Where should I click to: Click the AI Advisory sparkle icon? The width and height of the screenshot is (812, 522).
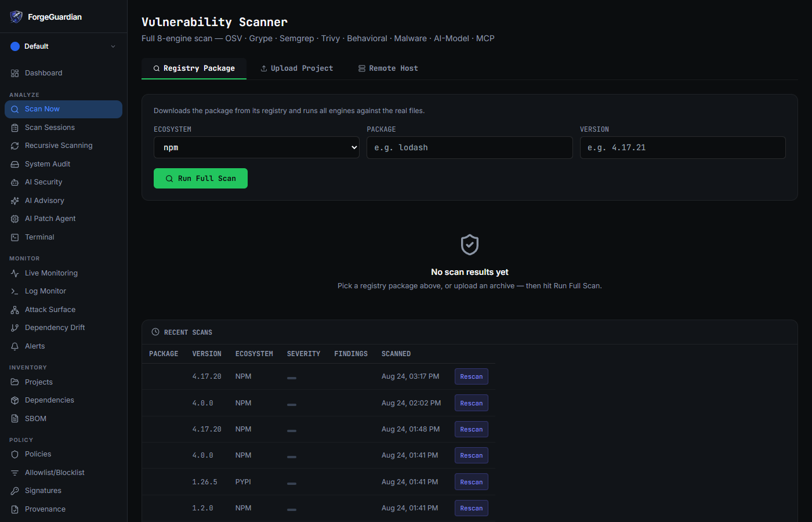pyautogui.click(x=15, y=201)
